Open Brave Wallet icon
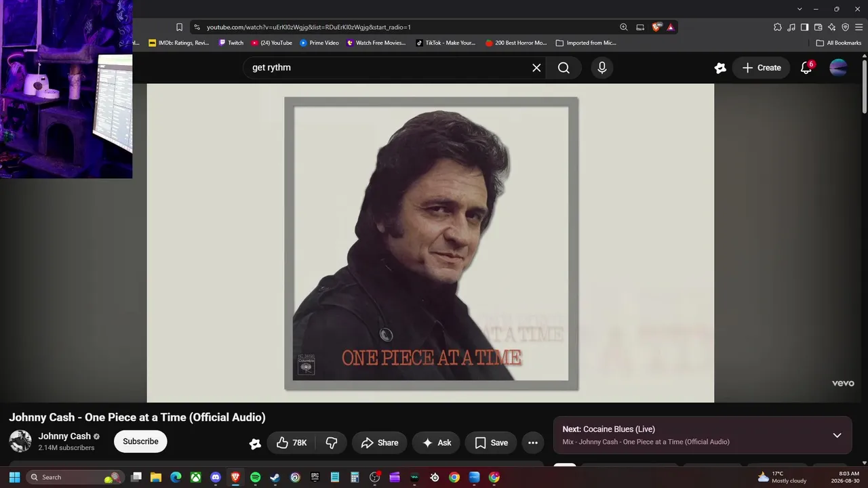Image resolution: width=868 pixels, height=488 pixels. pos(818,27)
